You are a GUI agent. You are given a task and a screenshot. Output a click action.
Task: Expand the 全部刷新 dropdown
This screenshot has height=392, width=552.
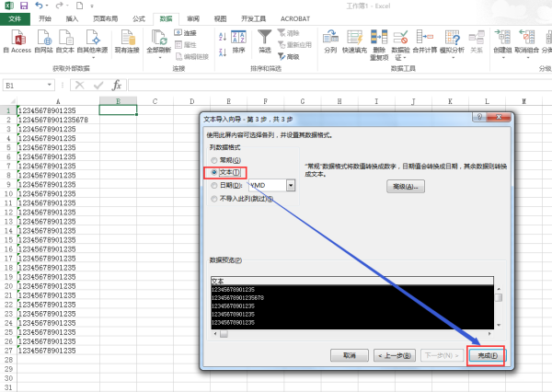[x=158, y=57]
